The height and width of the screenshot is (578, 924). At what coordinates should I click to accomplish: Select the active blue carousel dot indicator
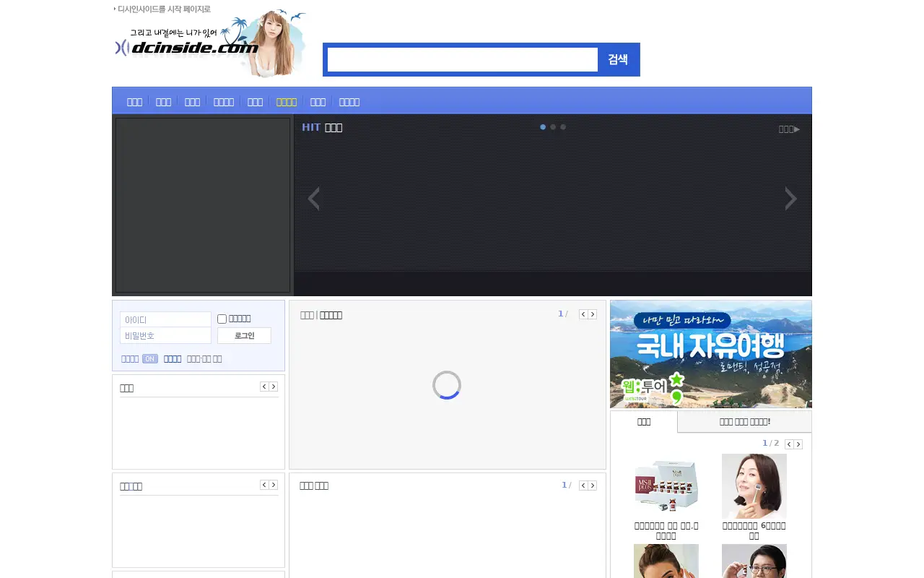[543, 127]
